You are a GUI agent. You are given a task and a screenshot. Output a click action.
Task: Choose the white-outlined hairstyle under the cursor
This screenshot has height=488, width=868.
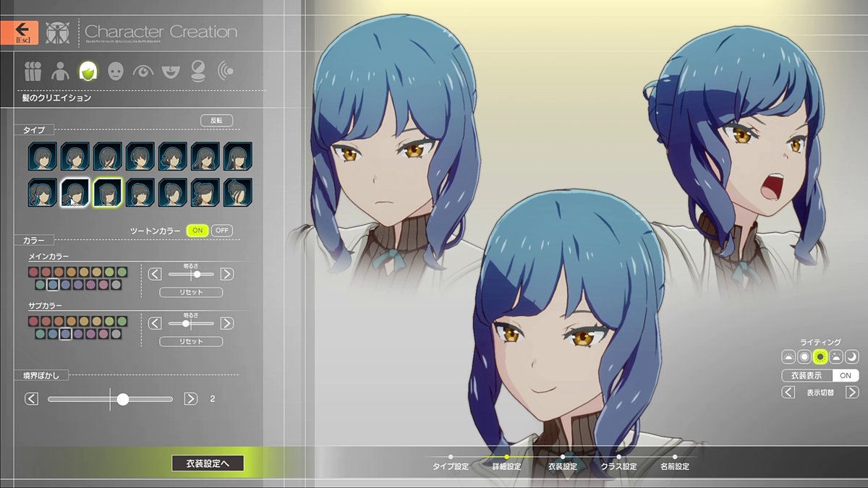click(x=75, y=193)
